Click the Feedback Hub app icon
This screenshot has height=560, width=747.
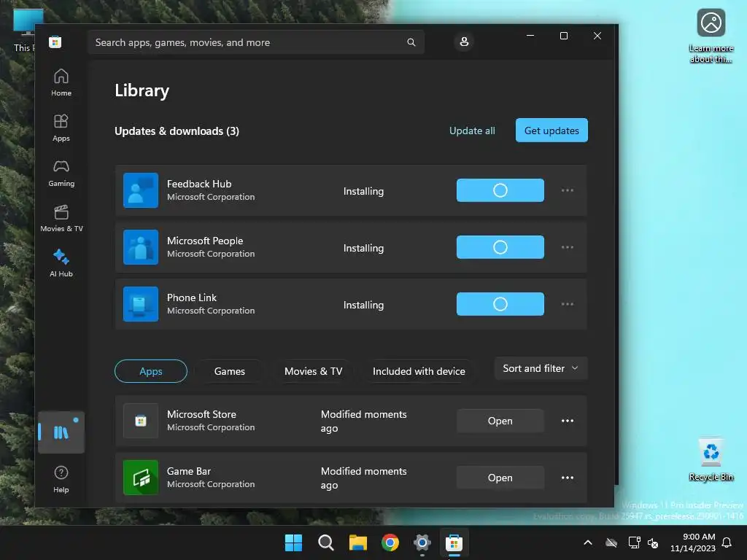click(141, 190)
